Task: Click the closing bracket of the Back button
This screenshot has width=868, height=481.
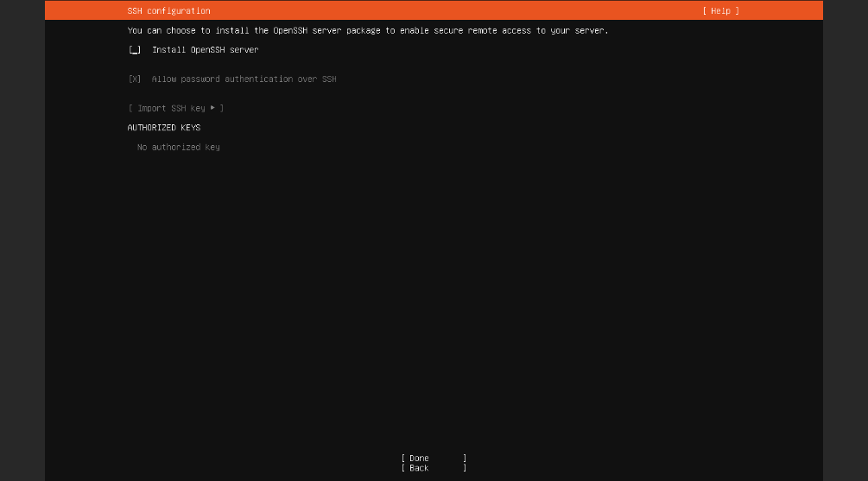Action: pos(465,468)
